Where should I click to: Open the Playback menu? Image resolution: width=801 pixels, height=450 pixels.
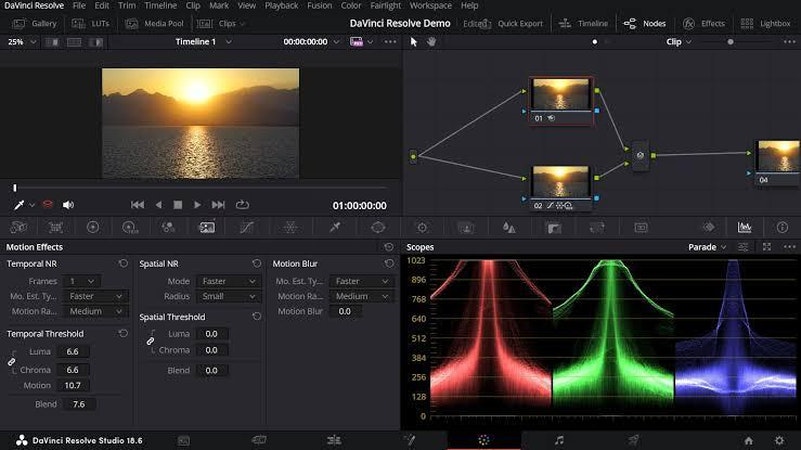(281, 6)
